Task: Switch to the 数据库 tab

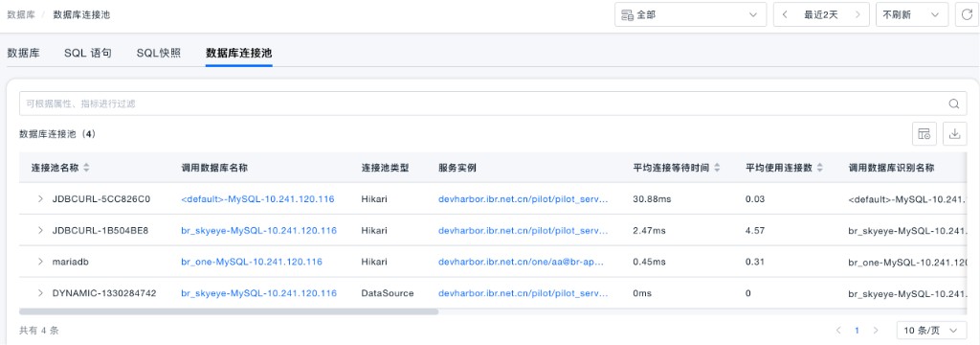Action: [23, 54]
